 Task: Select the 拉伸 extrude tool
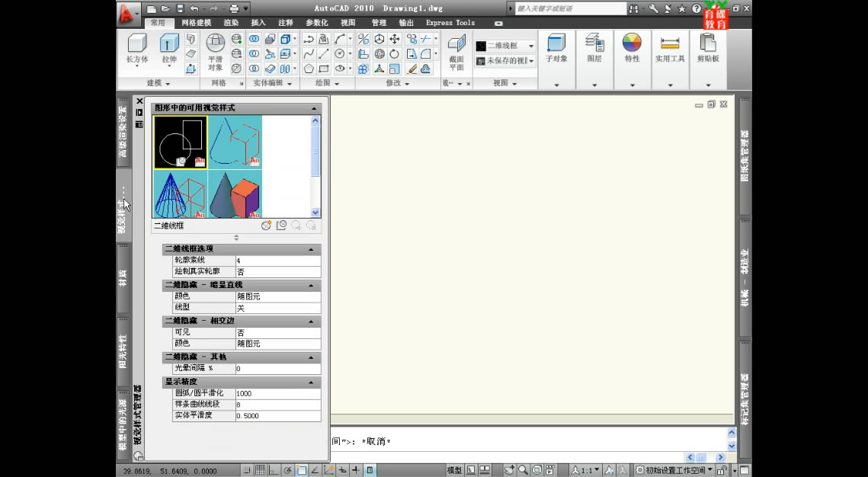tap(169, 49)
